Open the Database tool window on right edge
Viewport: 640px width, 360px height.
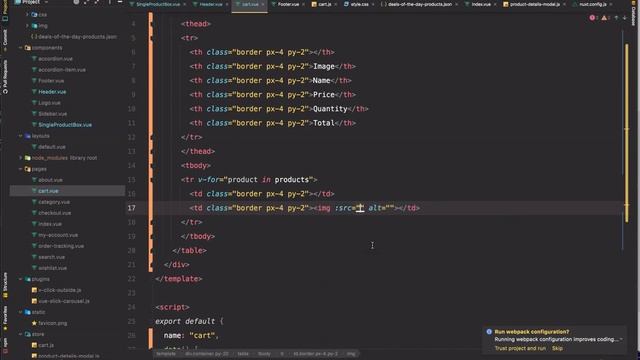(634, 14)
